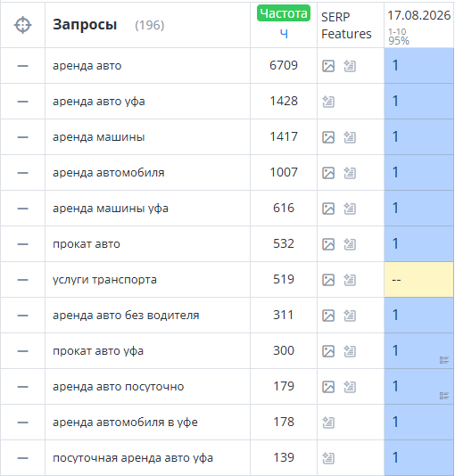
Task: Open image feature icon for прокат авто
Action: (x=328, y=244)
